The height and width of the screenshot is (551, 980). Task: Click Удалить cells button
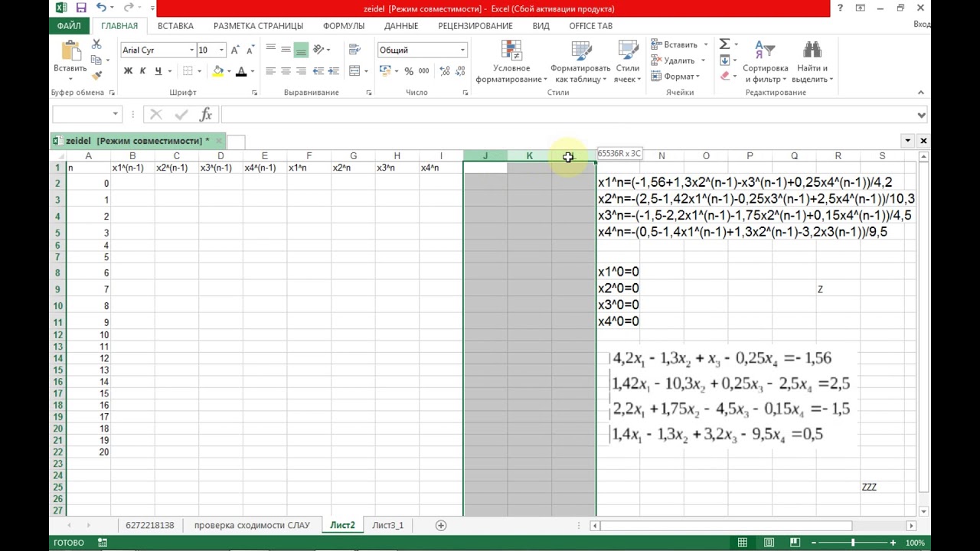point(673,60)
